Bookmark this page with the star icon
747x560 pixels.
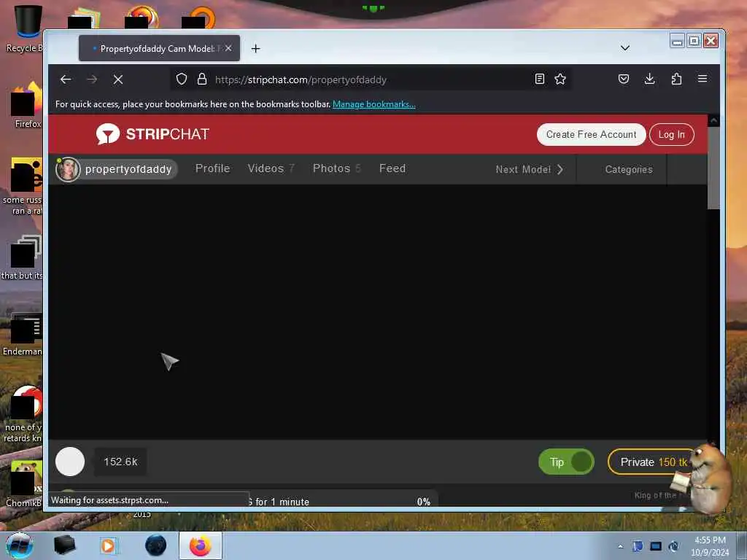click(560, 79)
